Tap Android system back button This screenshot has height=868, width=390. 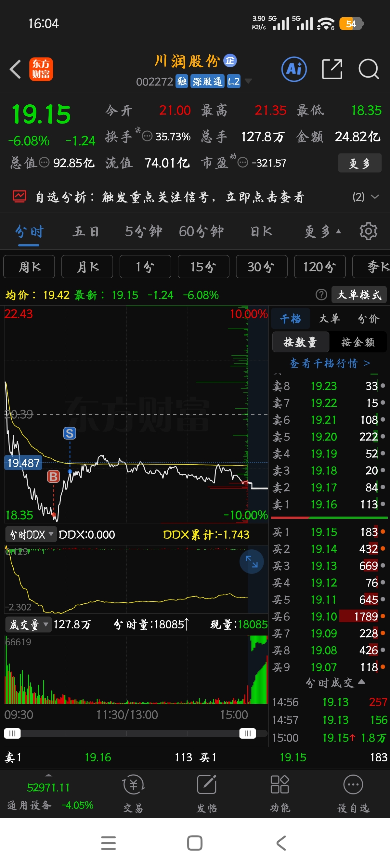281,843
